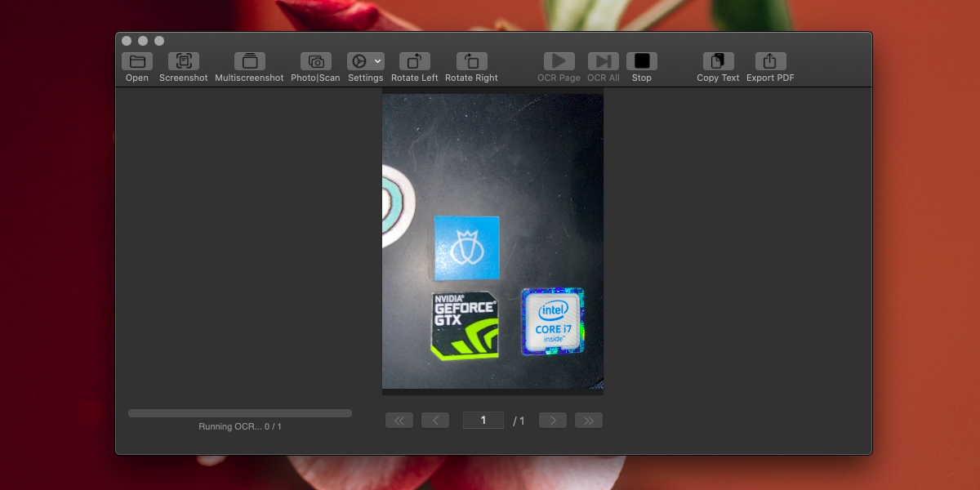Run OCR Page on the current page
980x490 pixels.
(559, 61)
